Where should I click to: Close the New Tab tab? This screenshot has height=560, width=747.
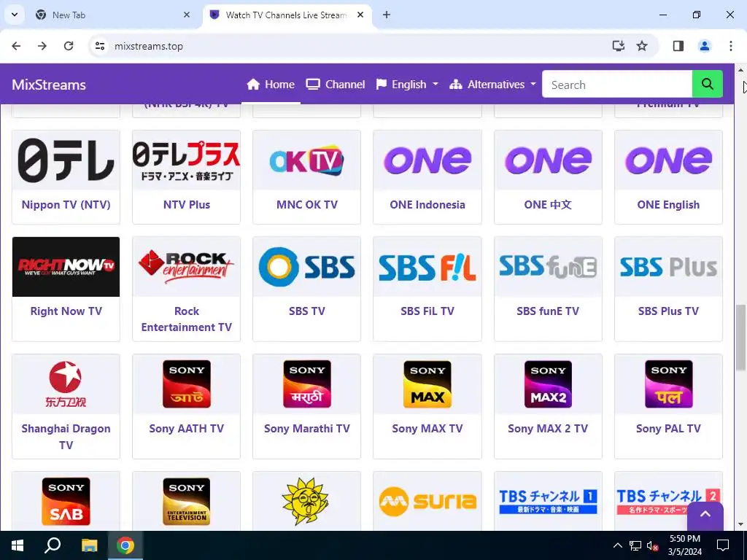[187, 15]
